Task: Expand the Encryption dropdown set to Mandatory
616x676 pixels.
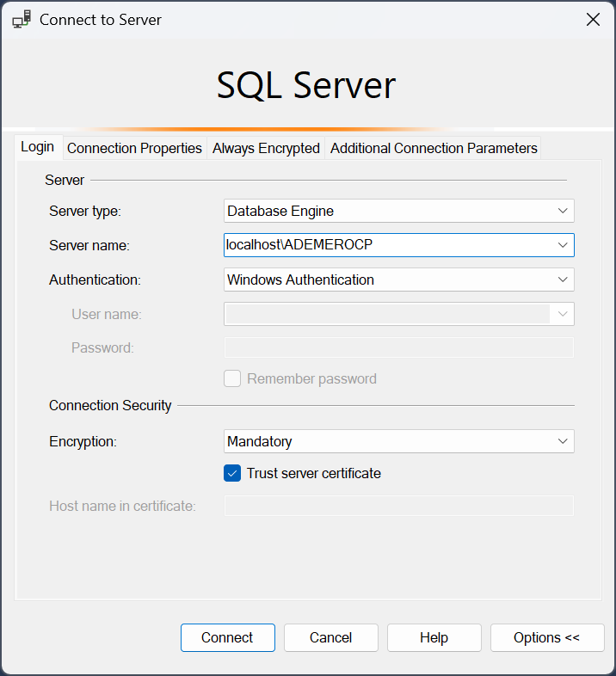Action: pyautogui.click(x=563, y=441)
